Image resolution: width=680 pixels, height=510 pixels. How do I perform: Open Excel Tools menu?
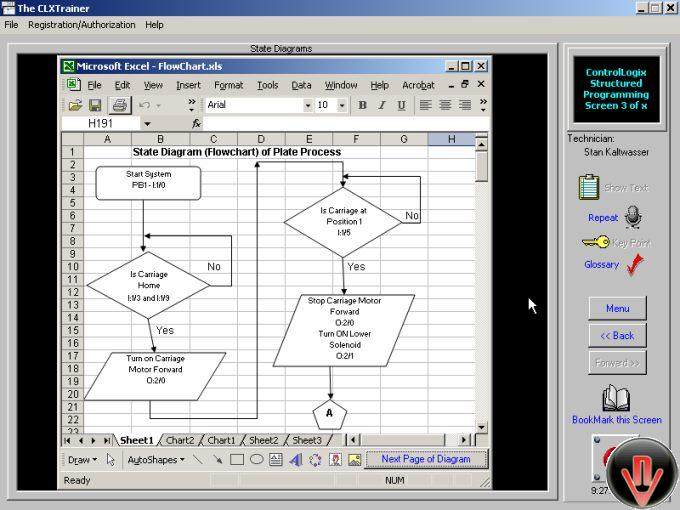click(267, 85)
